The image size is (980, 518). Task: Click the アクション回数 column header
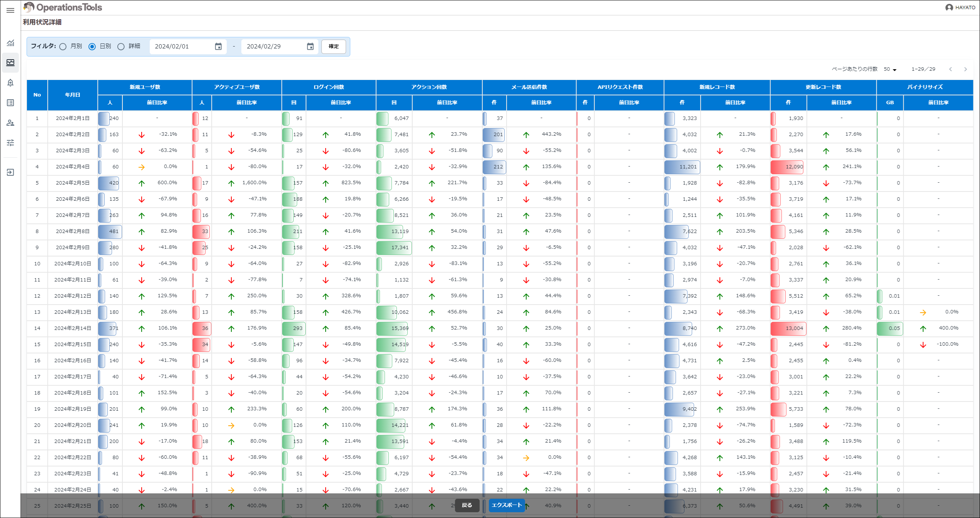pos(429,87)
